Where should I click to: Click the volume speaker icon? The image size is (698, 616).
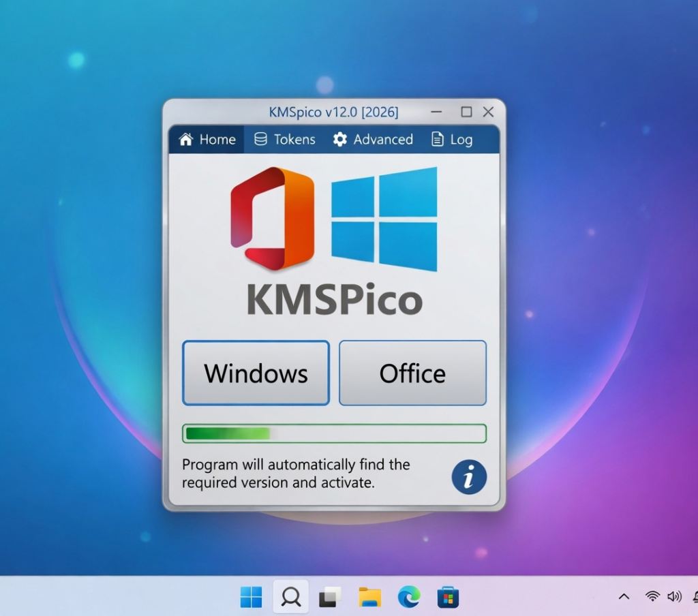coord(674,596)
